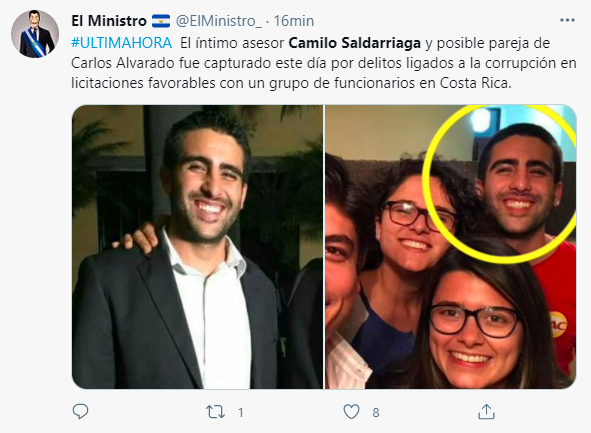Like the tweet with heart icon
The width and height of the screenshot is (591, 433).
(x=351, y=412)
